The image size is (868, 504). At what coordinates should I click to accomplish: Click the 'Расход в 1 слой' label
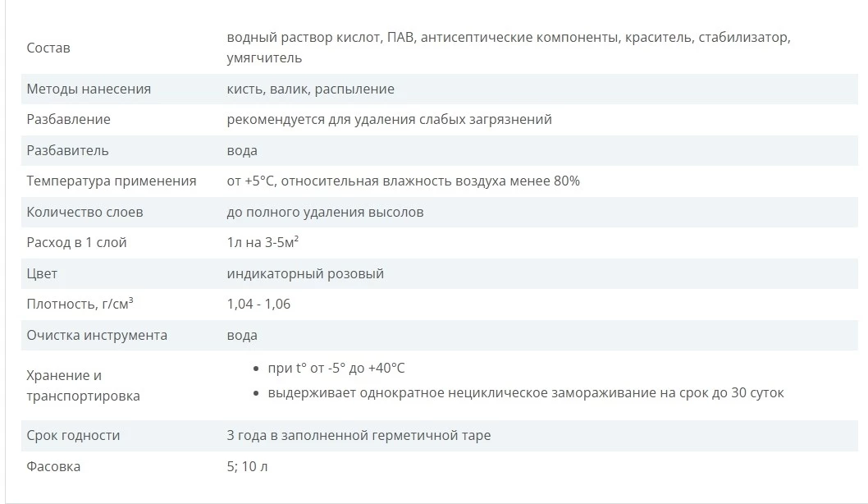pyautogui.click(x=76, y=243)
